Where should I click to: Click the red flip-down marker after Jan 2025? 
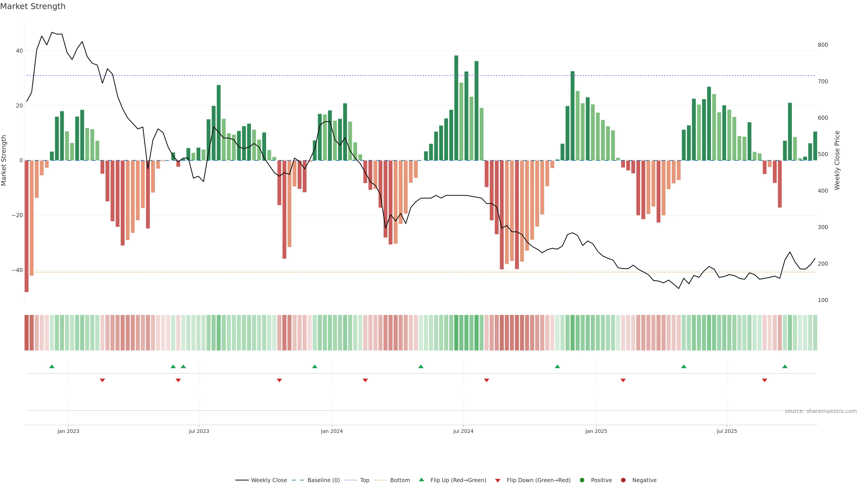pos(623,380)
